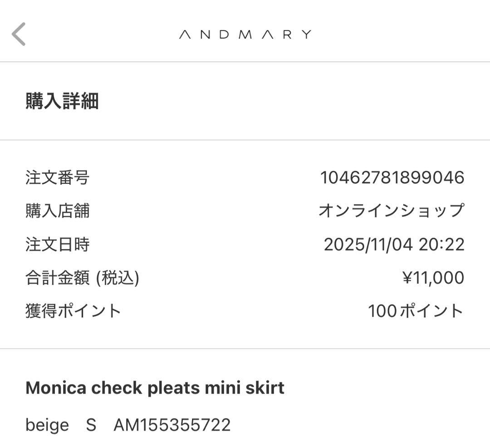The width and height of the screenshot is (490, 448).
Task: Tap the ANDMARY logo header
Action: coord(245,34)
